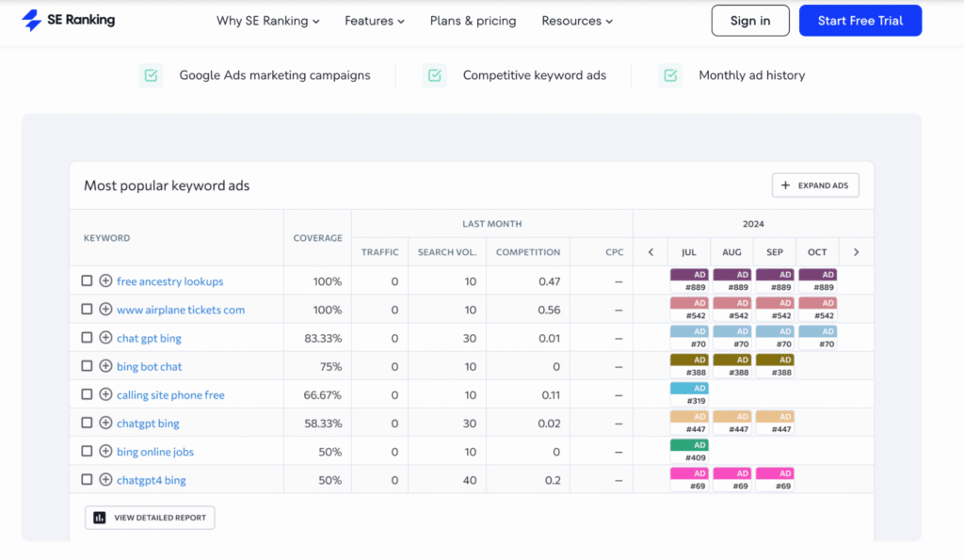Click the SEARCH VOL. column header
The image size is (964, 560).
[x=447, y=252]
